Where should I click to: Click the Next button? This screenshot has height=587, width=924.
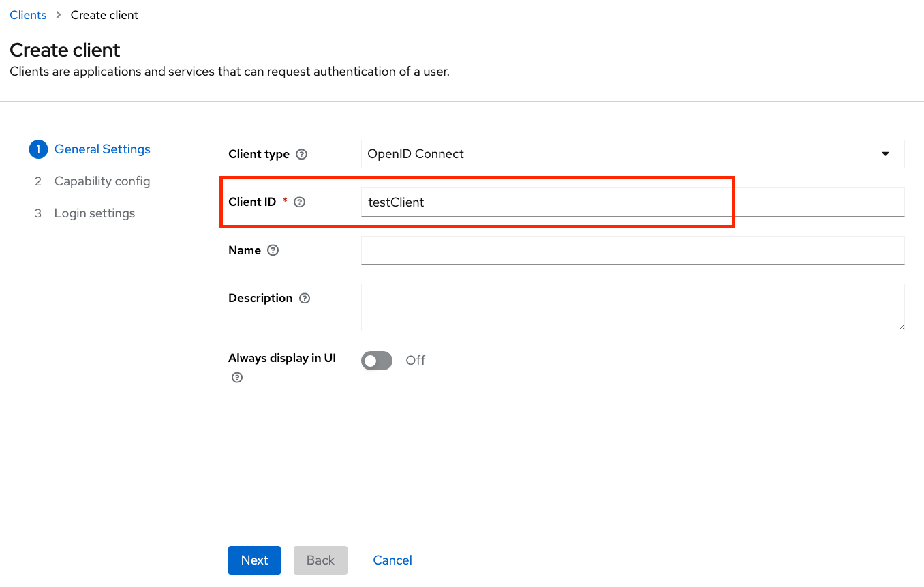[x=254, y=560]
